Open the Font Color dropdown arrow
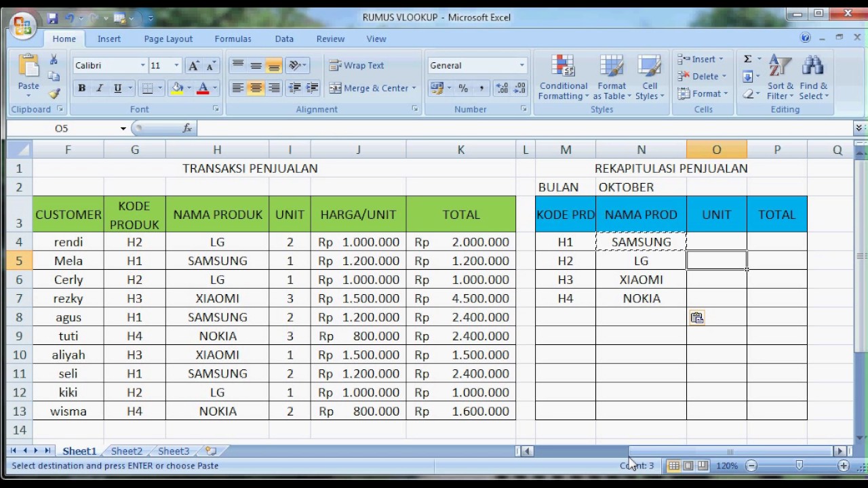 [214, 88]
